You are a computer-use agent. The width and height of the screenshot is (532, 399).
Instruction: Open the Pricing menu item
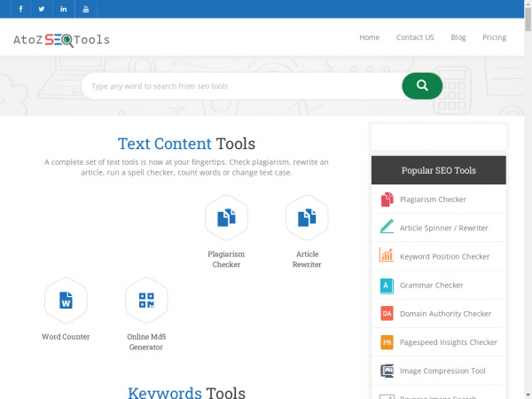495,37
